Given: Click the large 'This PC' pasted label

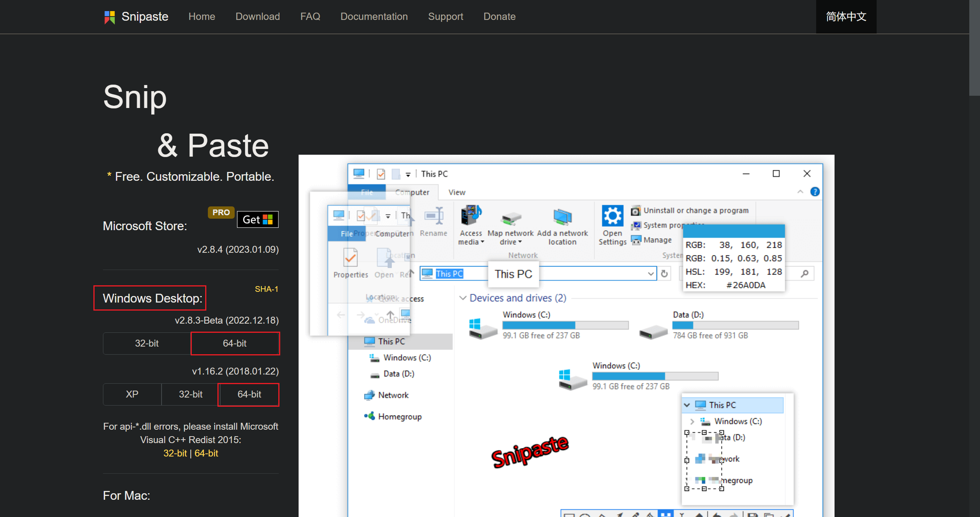Looking at the screenshot, I should (x=513, y=274).
